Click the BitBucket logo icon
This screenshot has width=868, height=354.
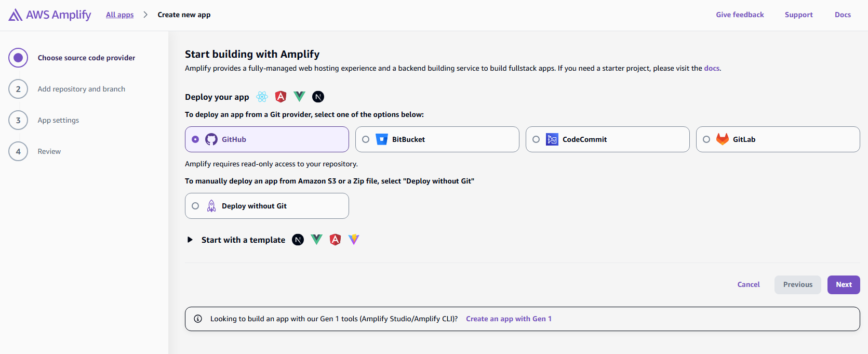point(382,139)
